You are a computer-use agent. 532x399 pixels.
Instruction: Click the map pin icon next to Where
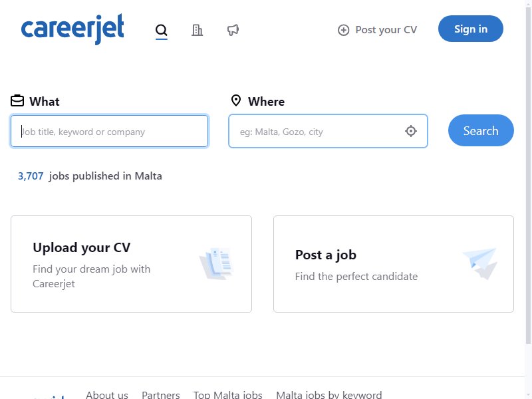pyautogui.click(x=236, y=101)
